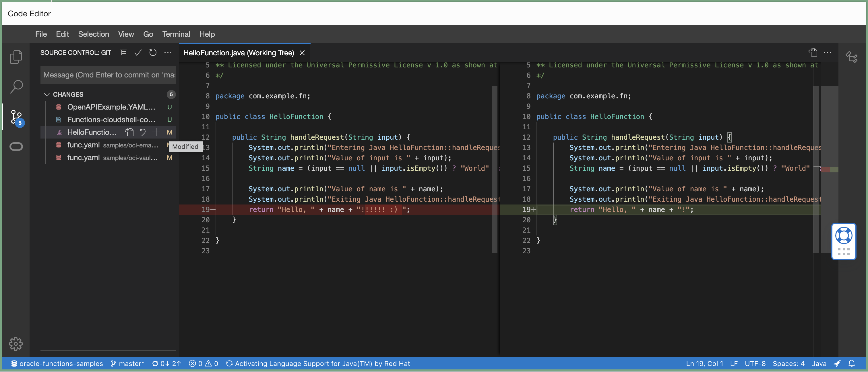Open the Terminal menu
Screen dimensions: 868x372
point(176,34)
